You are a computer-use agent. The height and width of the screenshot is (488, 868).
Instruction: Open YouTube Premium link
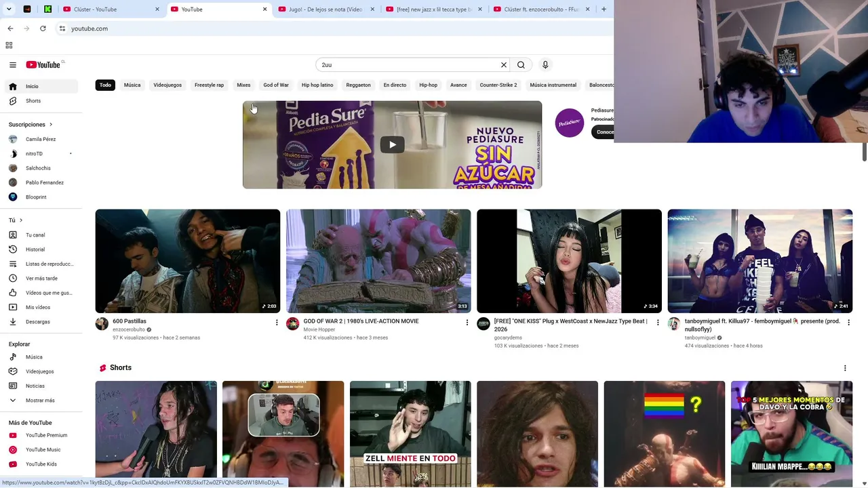pyautogui.click(x=41, y=435)
